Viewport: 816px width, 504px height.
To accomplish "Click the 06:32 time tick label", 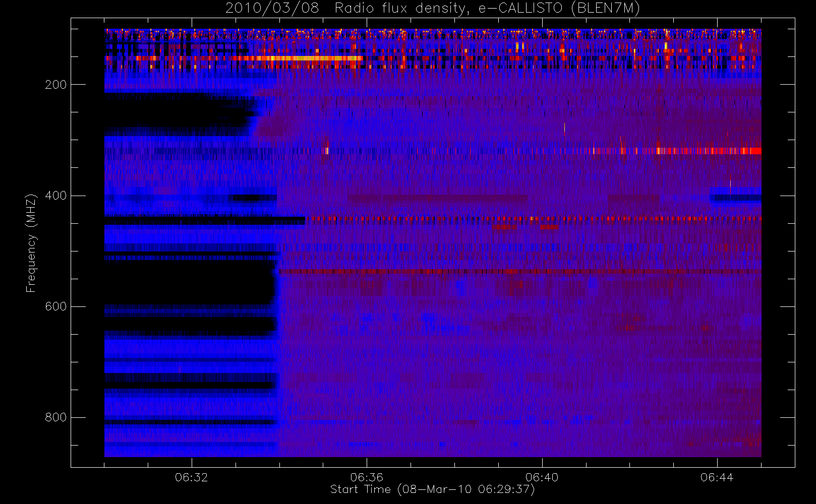I will [192, 477].
